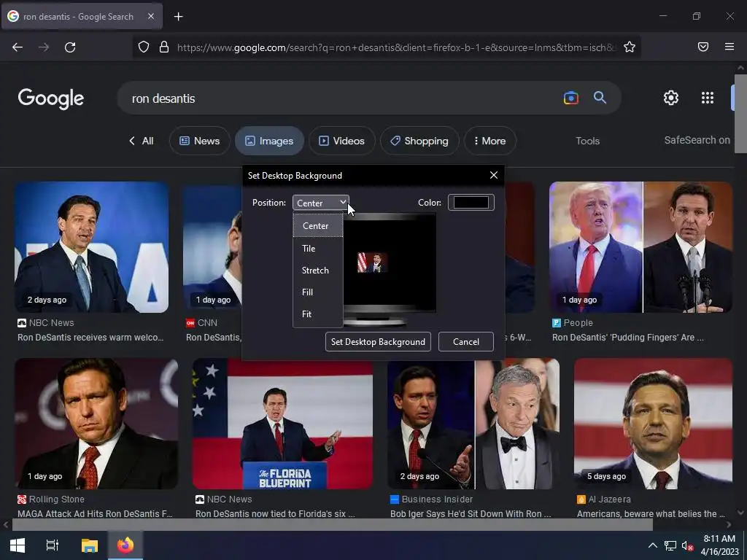This screenshot has width=747, height=560.
Task: Open 'Pudding Fingers' People article link
Action: point(628,338)
